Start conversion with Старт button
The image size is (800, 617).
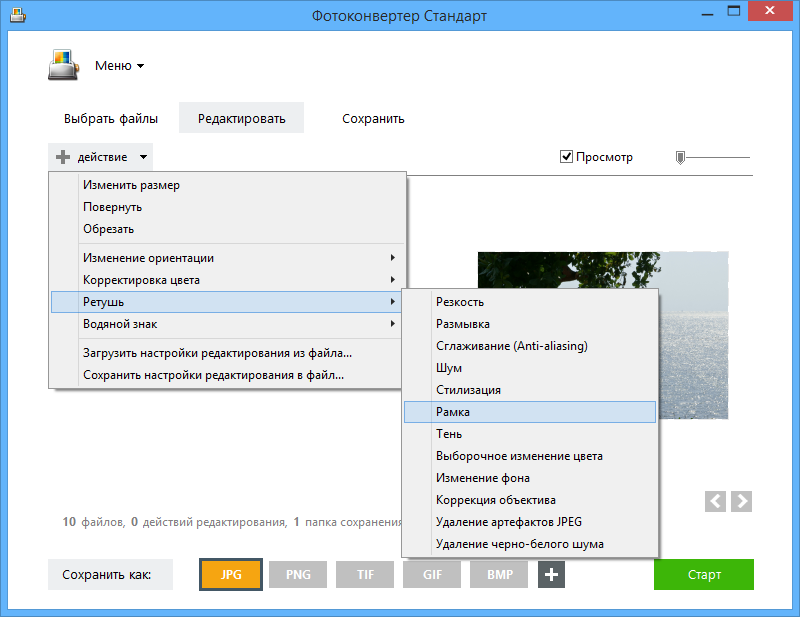click(x=704, y=575)
